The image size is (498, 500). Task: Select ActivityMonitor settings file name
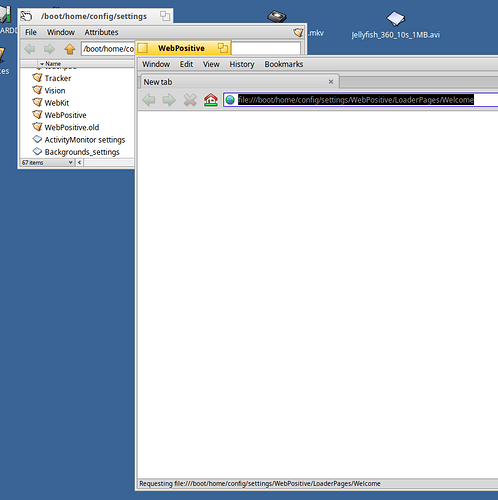pyautogui.click(x=85, y=140)
